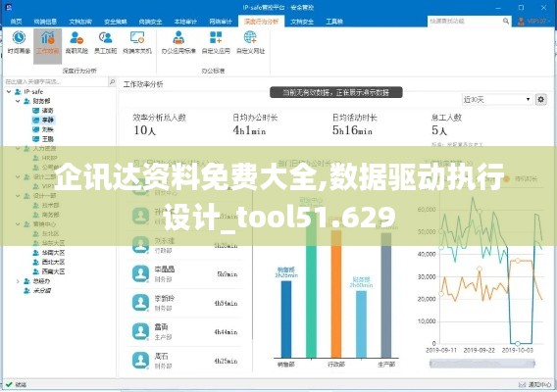The width and height of the screenshot is (557, 392).
Task: Select the 总经办 department label
Action: click(x=41, y=281)
